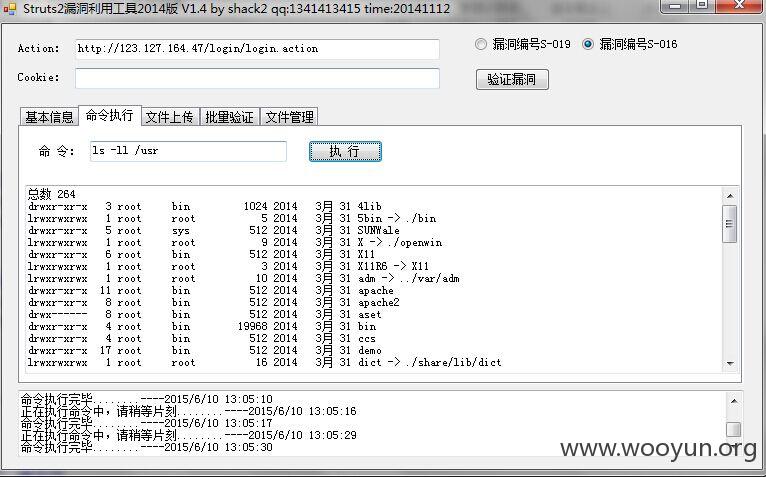This screenshot has width=766, height=477.
Task: Click the ccs directory row
Action: (202, 338)
